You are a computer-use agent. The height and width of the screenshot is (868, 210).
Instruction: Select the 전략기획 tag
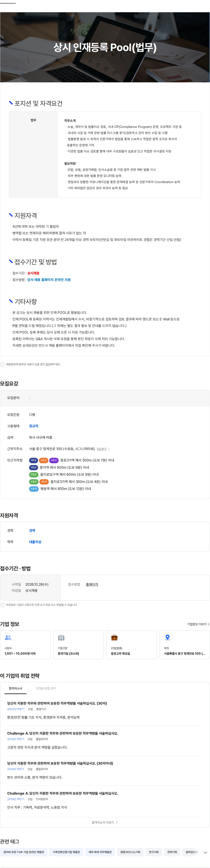172,852
